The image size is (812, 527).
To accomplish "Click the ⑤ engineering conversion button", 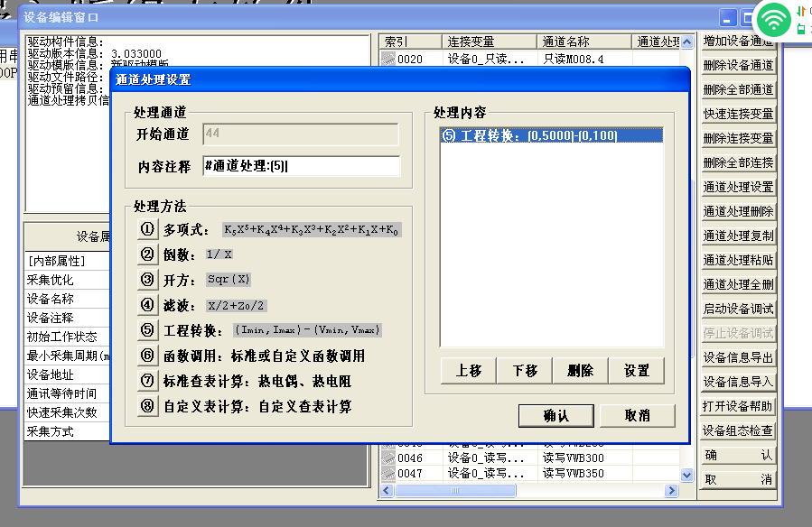I will tap(147, 330).
